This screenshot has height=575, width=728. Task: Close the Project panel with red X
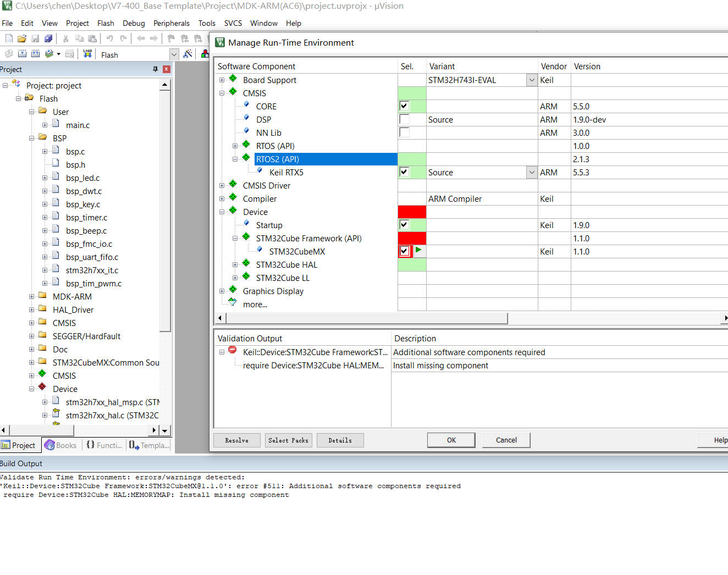[166, 69]
